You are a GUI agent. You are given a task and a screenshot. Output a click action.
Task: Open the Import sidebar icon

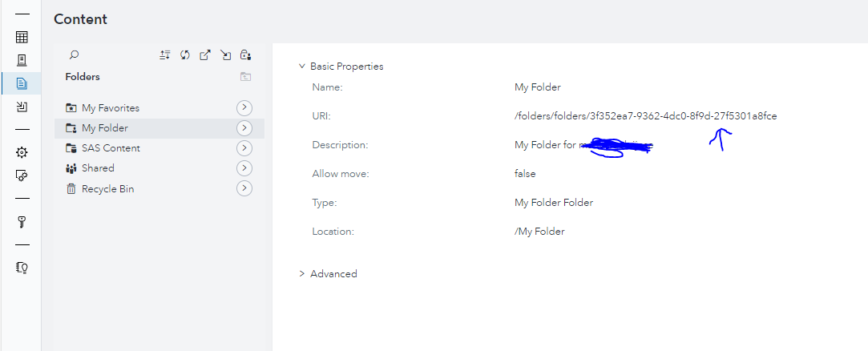click(x=22, y=107)
